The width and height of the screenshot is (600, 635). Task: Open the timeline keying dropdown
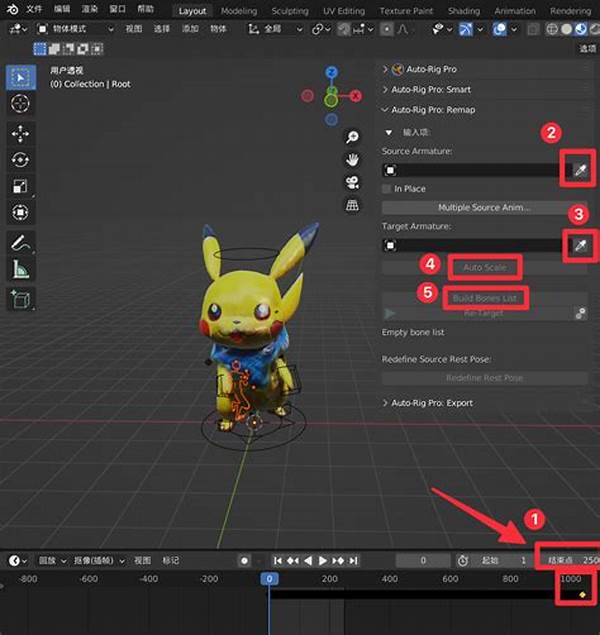[99, 560]
